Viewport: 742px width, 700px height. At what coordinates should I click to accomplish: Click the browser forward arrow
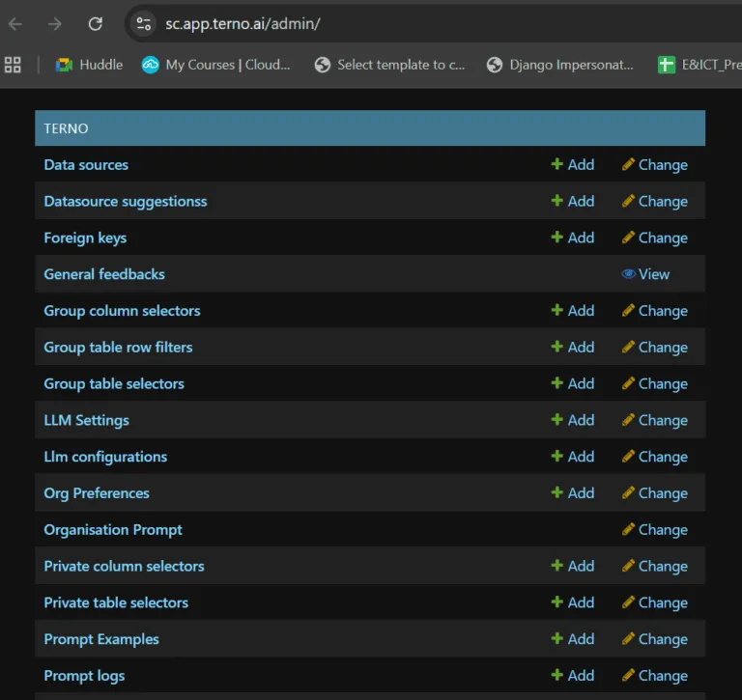[x=55, y=23]
